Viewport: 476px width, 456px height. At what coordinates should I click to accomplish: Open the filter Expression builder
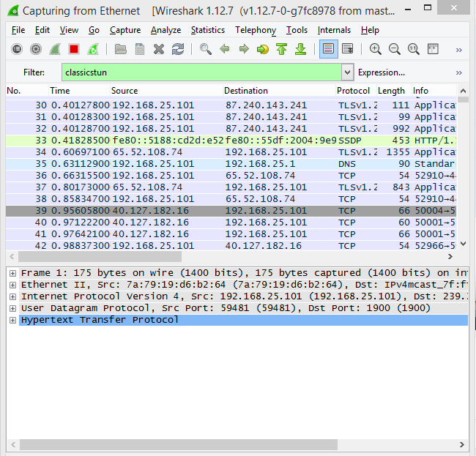(x=382, y=72)
